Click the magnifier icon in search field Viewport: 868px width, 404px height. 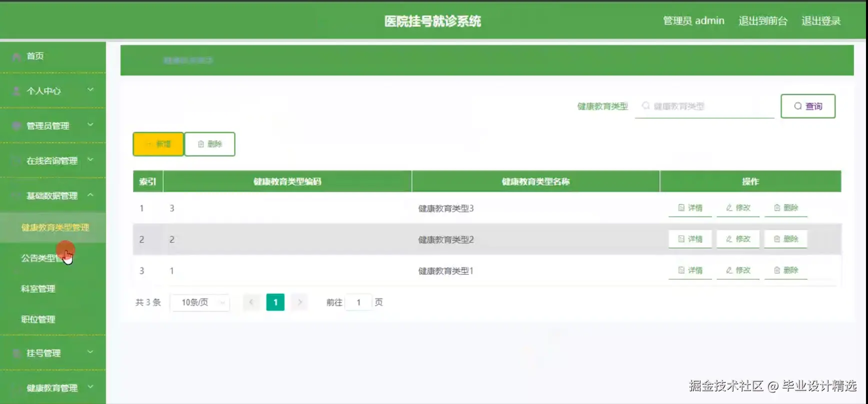(646, 106)
